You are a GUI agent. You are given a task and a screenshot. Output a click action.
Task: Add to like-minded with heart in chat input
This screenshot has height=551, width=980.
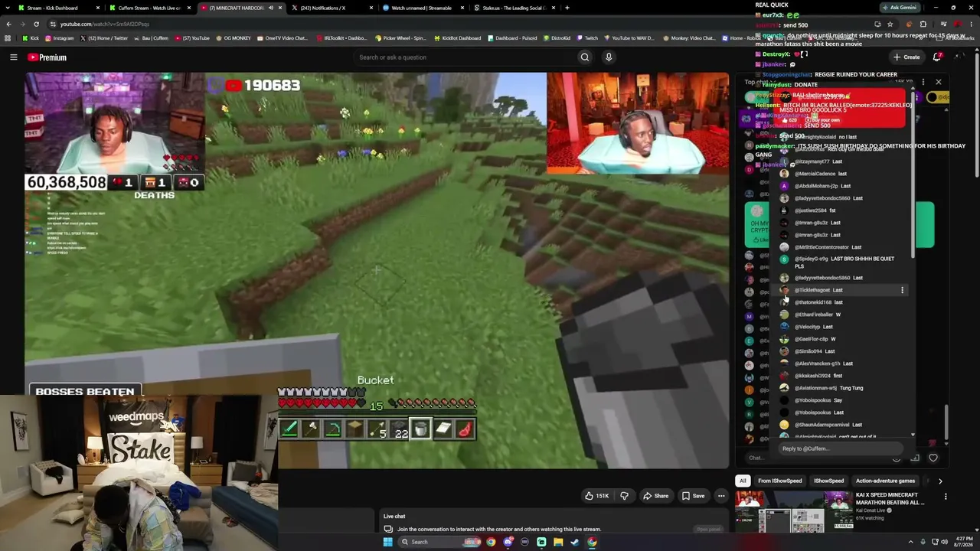933,458
